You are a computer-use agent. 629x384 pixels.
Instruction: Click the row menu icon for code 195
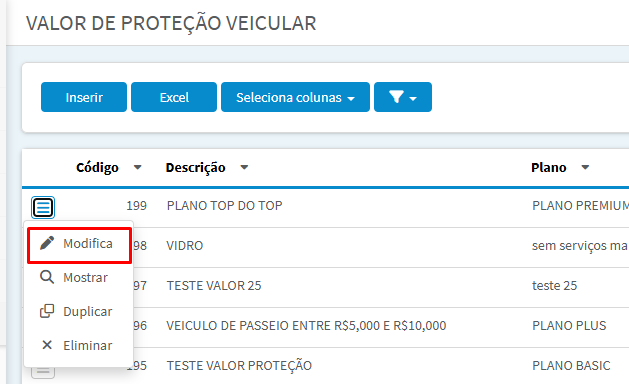pos(43,372)
